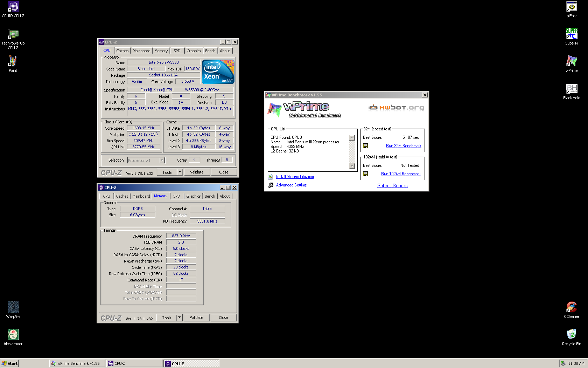Open the wPrime desktop shortcut
Viewport: 588px width, 368px height.
(x=572, y=64)
